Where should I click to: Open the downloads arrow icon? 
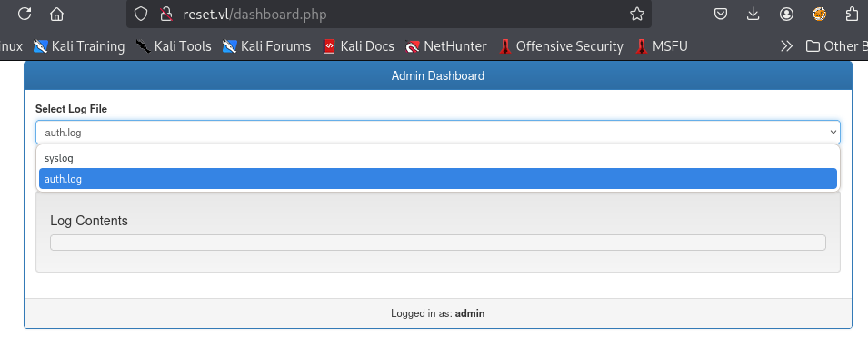coord(753,14)
